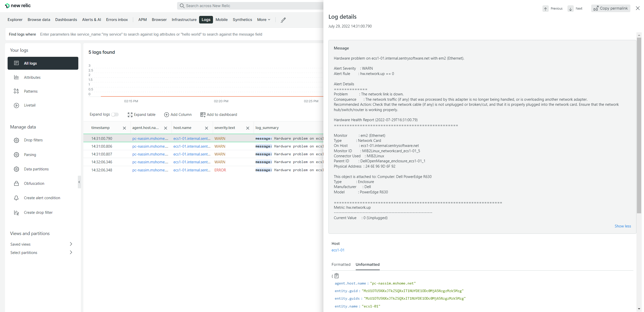Create an alert condition from logs
The height and width of the screenshot is (312, 644).
tap(42, 198)
